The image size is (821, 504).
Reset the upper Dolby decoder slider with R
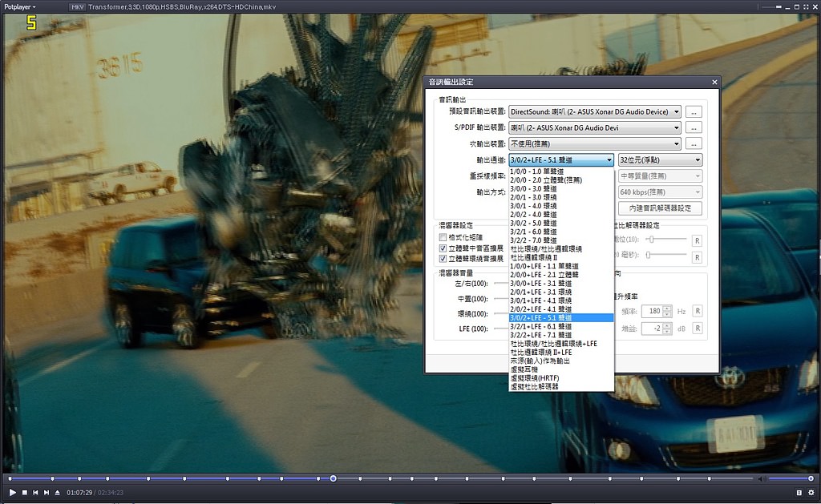697,240
